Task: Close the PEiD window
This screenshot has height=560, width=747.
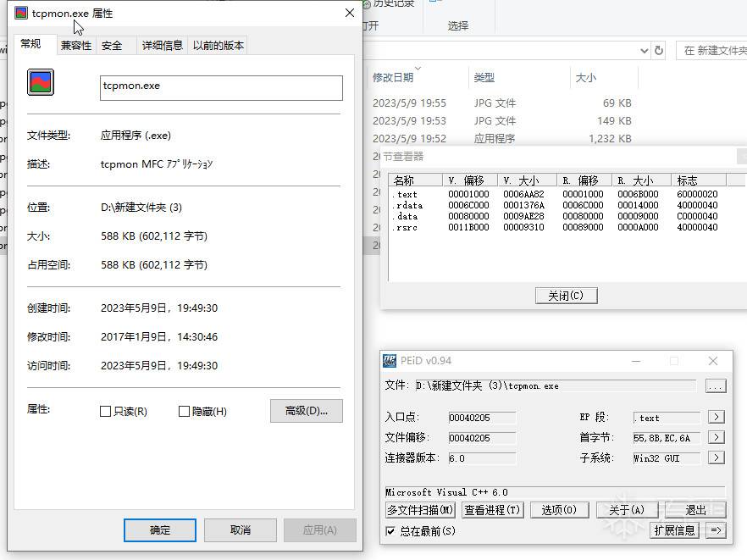Action: (x=713, y=361)
